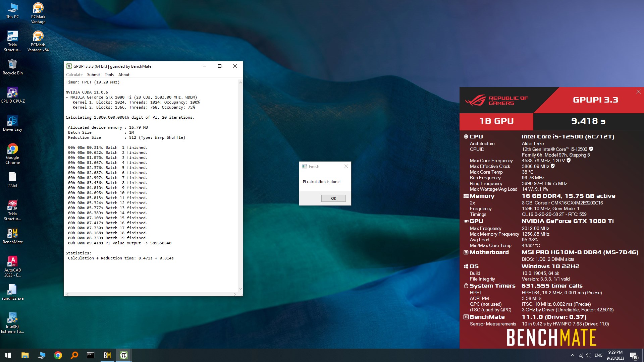The width and height of the screenshot is (644, 362).
Task: Minimize the GPUPI window
Action: tap(204, 66)
